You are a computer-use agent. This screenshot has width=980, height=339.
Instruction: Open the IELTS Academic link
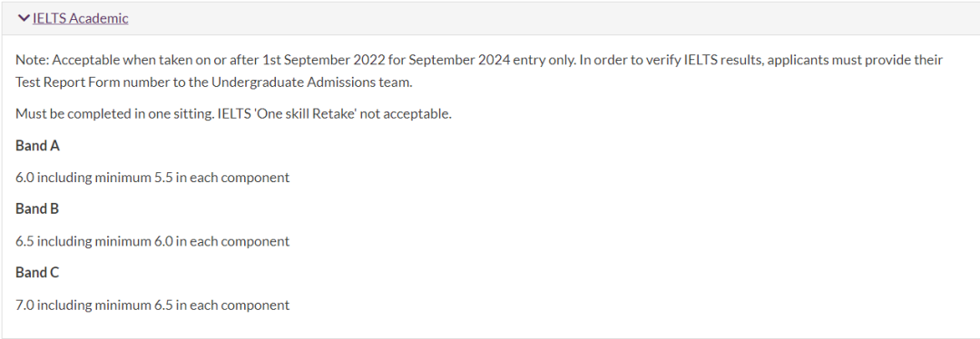click(x=81, y=19)
